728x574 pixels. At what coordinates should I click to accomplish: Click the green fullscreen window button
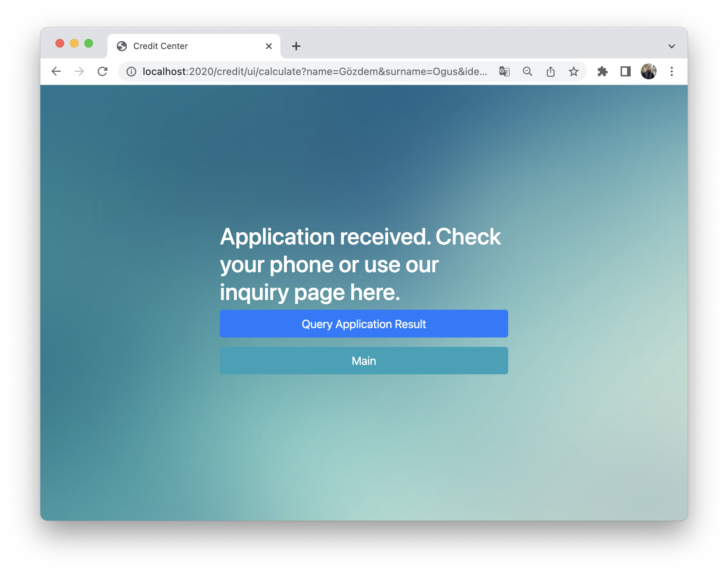tap(89, 43)
